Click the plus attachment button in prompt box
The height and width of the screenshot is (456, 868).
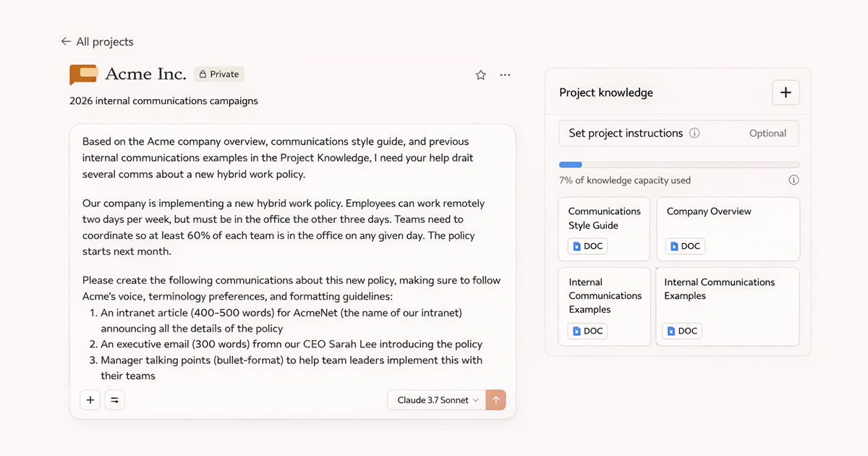tap(90, 400)
